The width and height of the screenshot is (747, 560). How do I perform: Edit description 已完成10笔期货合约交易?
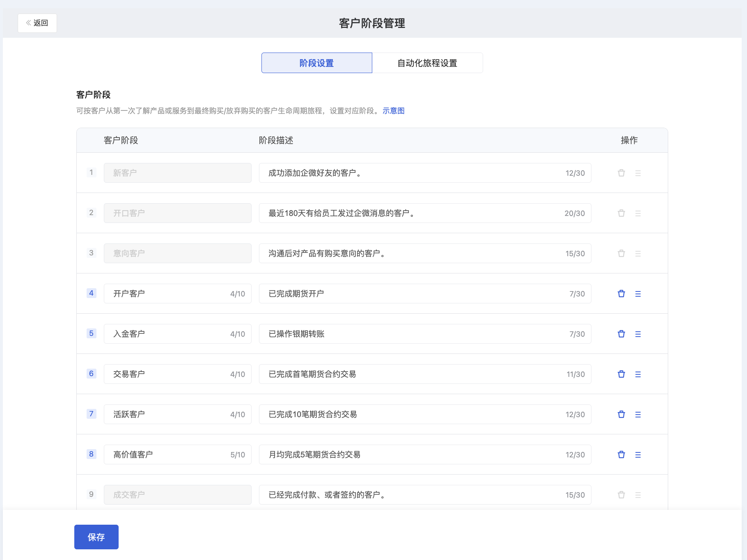(x=425, y=414)
